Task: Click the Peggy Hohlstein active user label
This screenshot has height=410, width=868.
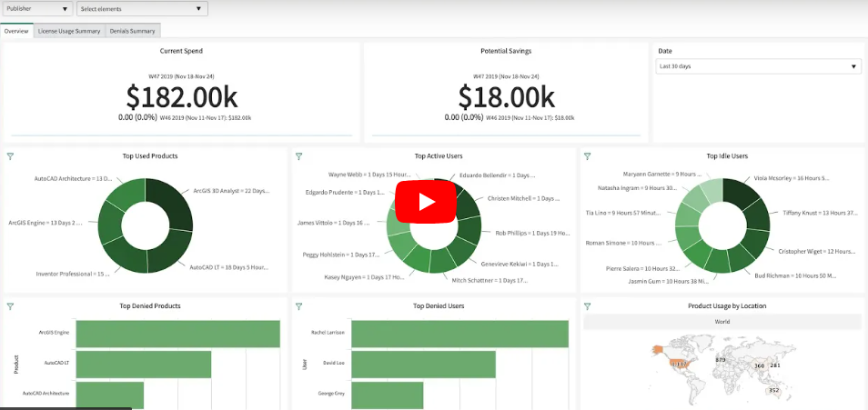Action: [x=341, y=255]
